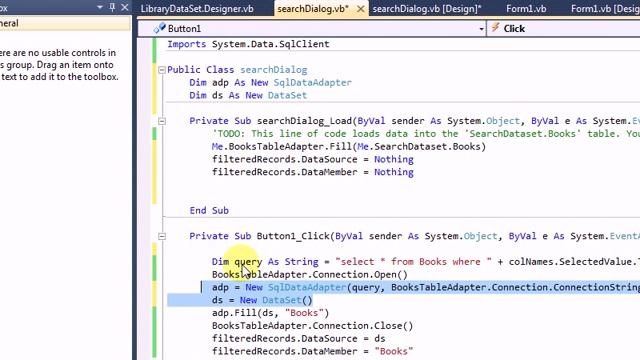Collapse the searchDialog_Load sub
This screenshot has width=640, height=360.
pos(162,121)
